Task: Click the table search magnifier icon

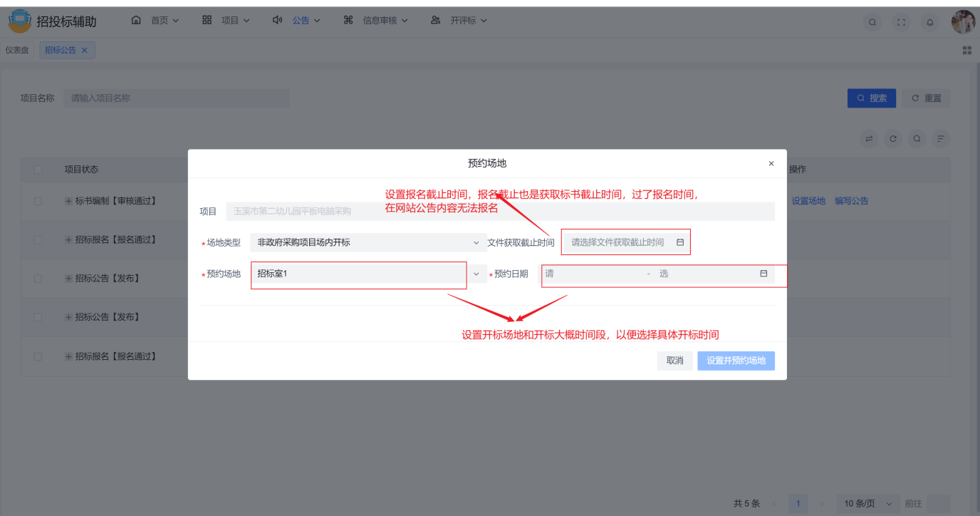Action: click(917, 138)
